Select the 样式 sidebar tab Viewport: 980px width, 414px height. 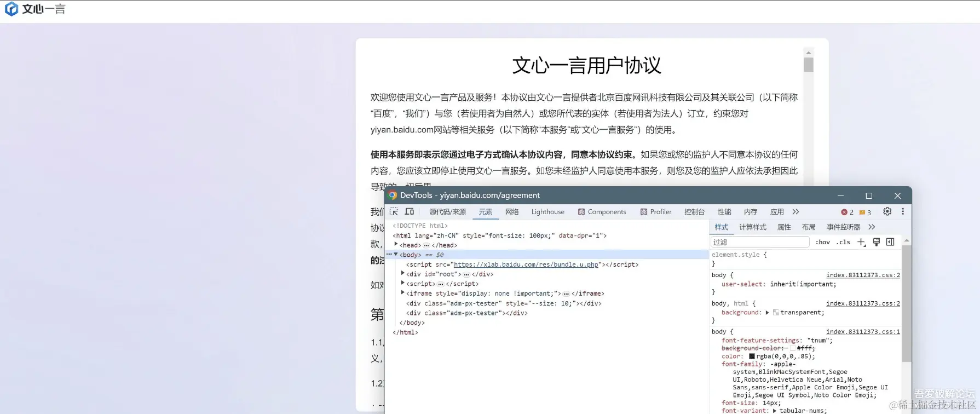coord(722,227)
